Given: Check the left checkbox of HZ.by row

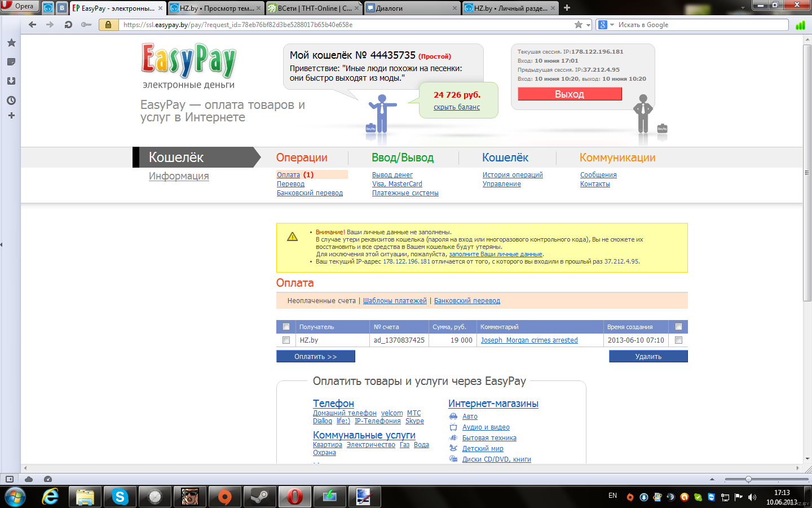Looking at the screenshot, I should 286,340.
